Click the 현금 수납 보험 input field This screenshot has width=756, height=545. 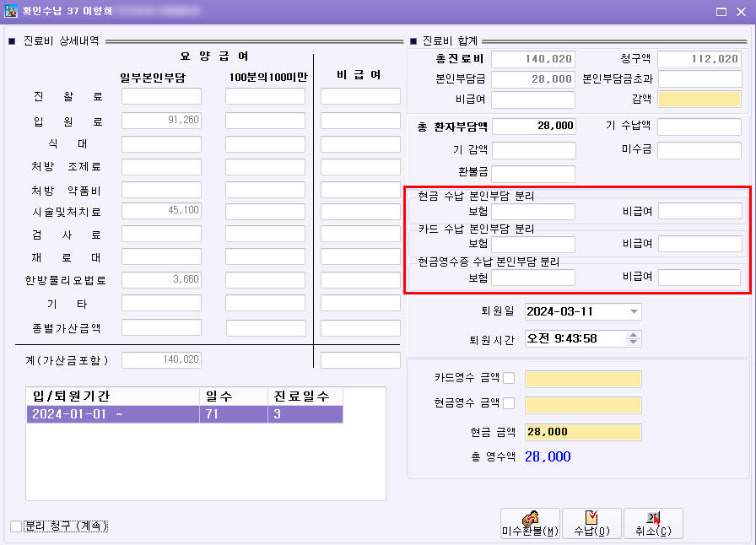(x=533, y=211)
